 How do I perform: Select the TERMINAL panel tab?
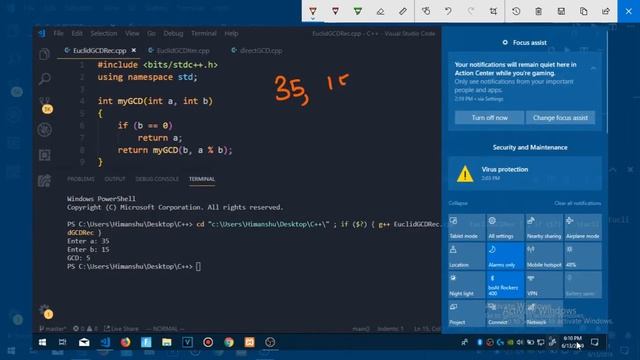[202, 179]
